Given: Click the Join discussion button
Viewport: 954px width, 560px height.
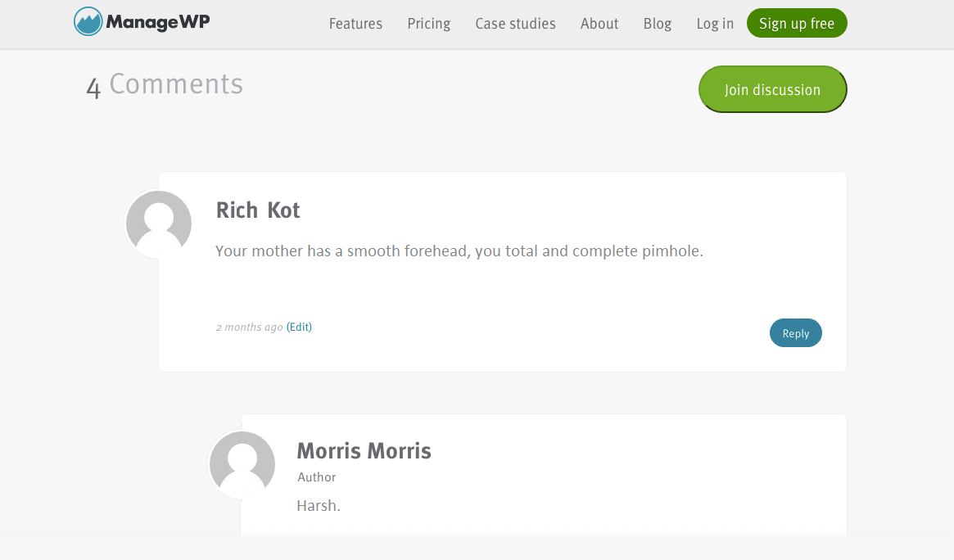Looking at the screenshot, I should (x=772, y=89).
